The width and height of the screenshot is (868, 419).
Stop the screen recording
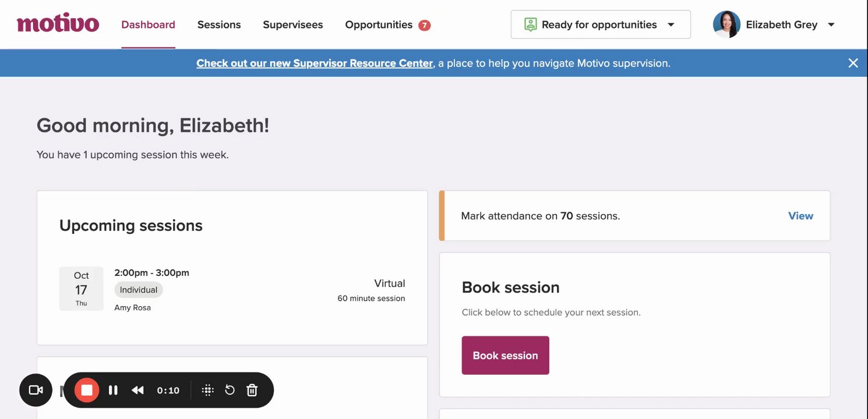click(87, 390)
